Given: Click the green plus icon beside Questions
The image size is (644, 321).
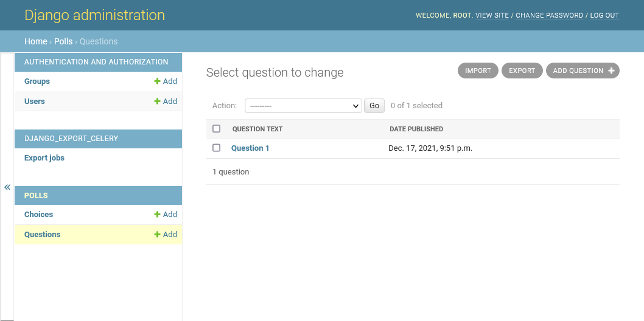Looking at the screenshot, I should point(157,235).
